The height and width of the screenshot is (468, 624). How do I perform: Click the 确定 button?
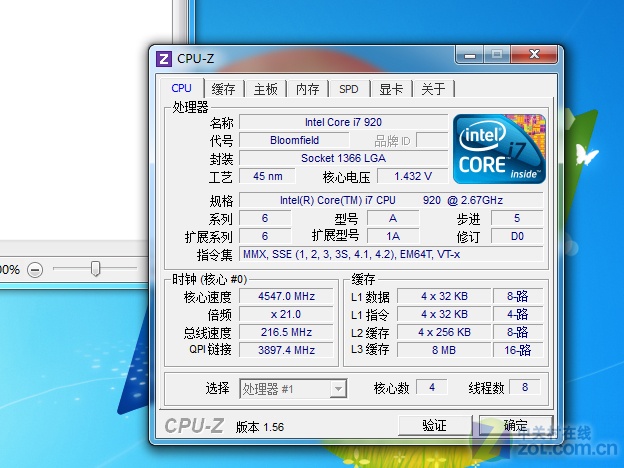point(515,425)
